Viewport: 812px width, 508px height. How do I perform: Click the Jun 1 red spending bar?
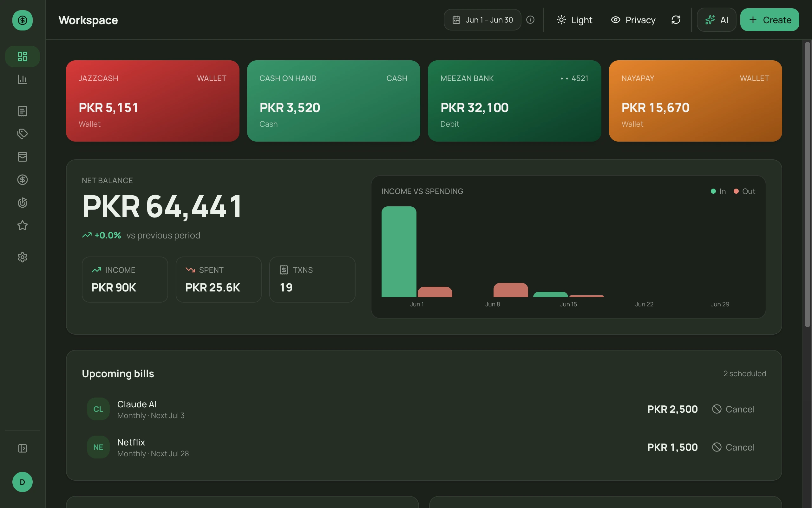435,292
